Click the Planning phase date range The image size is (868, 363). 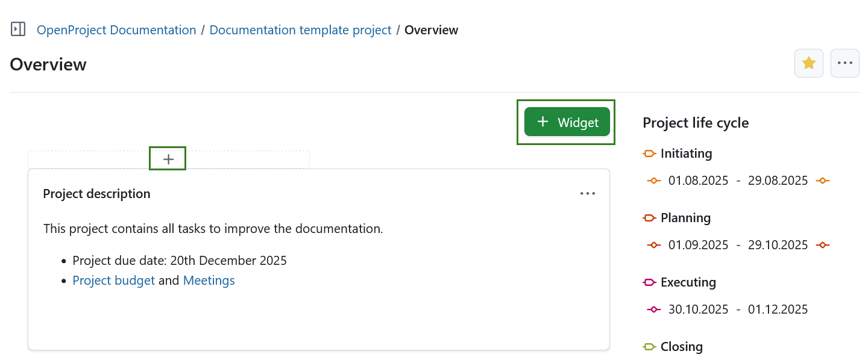pos(737,244)
